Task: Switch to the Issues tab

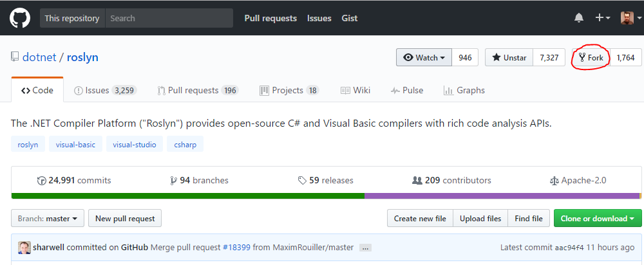Action: click(105, 90)
